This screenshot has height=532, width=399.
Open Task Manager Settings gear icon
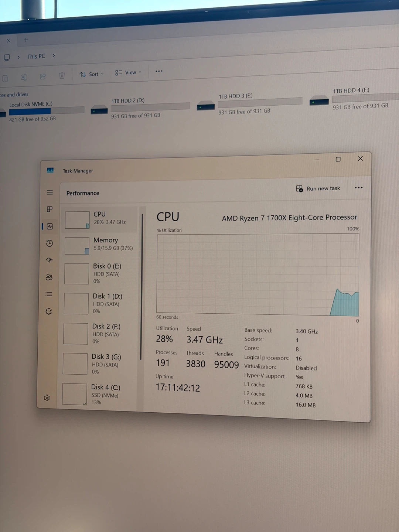click(47, 398)
